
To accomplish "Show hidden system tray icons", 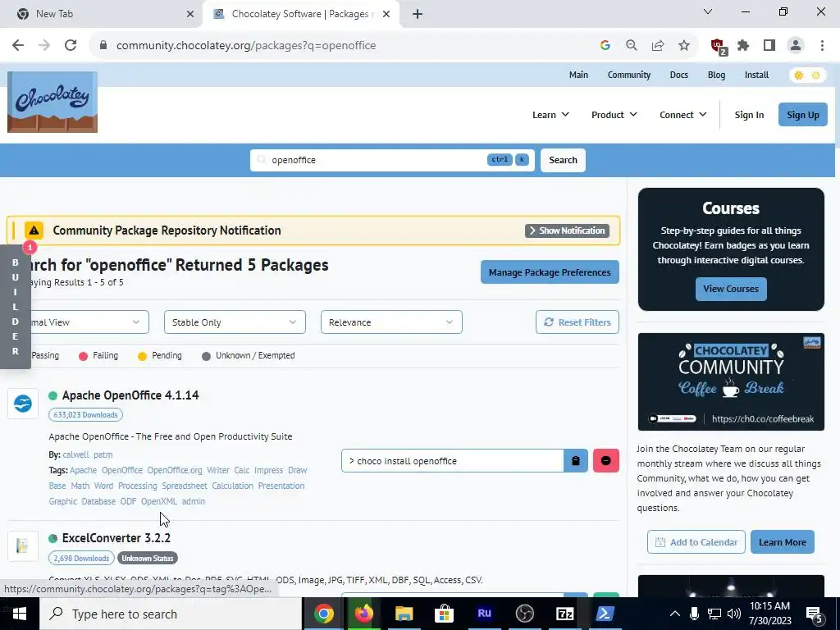I will point(675,614).
